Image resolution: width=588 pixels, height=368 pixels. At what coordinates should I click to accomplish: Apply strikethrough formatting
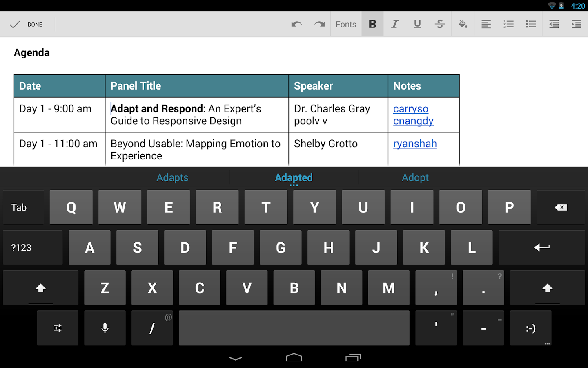440,24
